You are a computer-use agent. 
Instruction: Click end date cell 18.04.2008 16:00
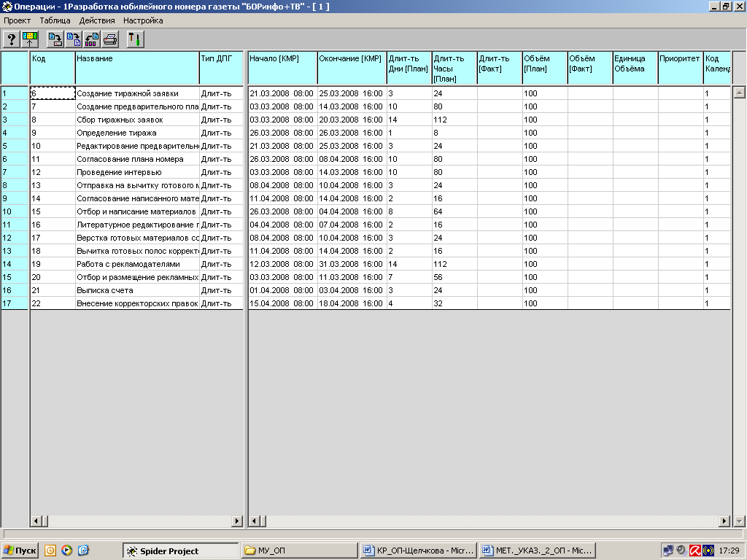tap(352, 303)
